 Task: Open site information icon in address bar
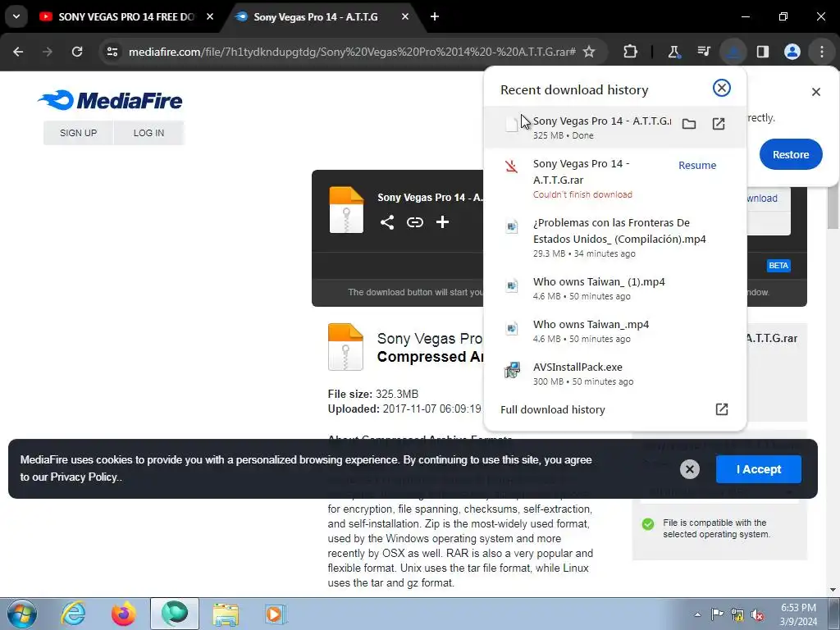[112, 52]
